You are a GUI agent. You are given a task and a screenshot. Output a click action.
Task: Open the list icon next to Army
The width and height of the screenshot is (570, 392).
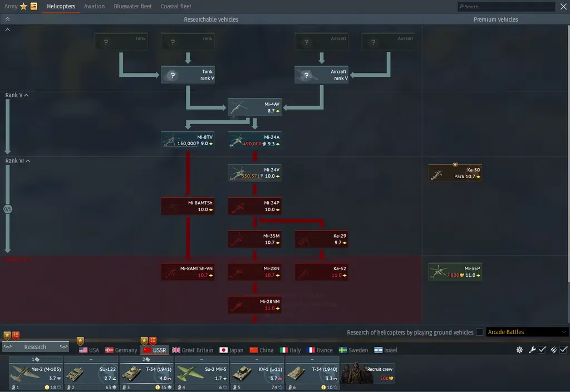point(34,6)
